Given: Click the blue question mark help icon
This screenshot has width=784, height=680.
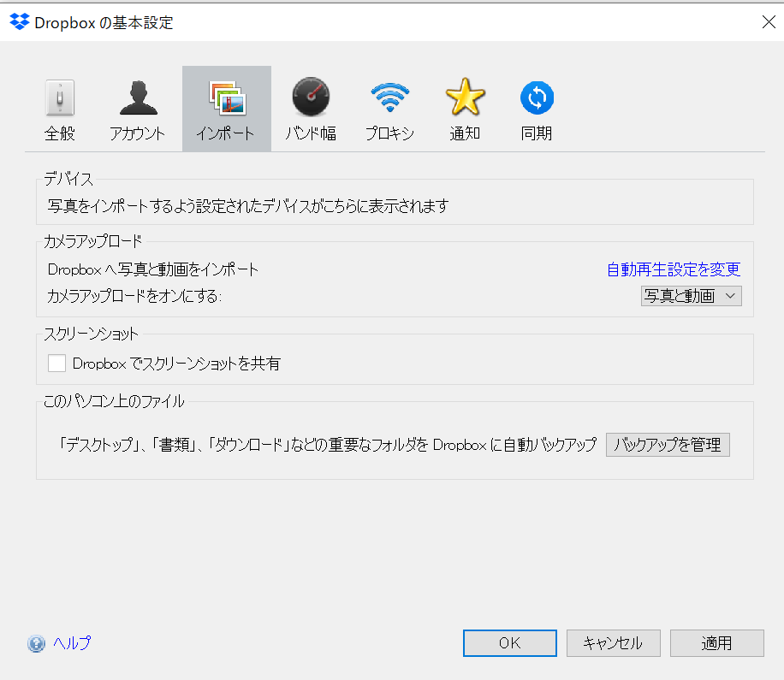Looking at the screenshot, I should (x=36, y=644).
